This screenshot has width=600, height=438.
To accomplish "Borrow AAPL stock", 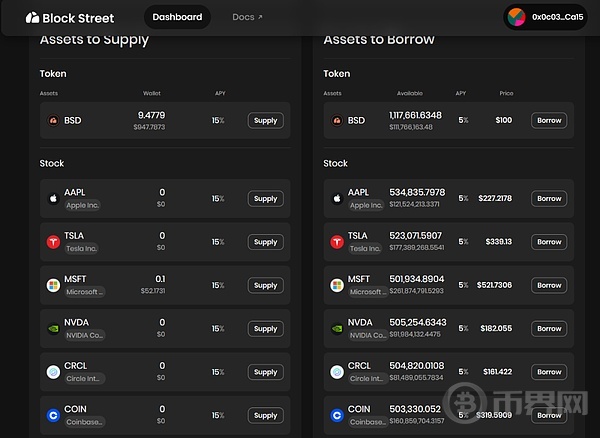I will [549, 198].
